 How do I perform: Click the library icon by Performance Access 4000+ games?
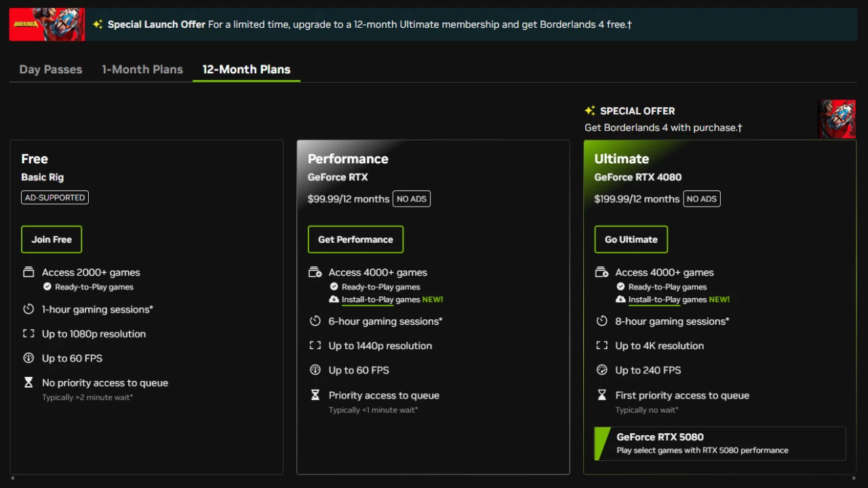(x=315, y=272)
